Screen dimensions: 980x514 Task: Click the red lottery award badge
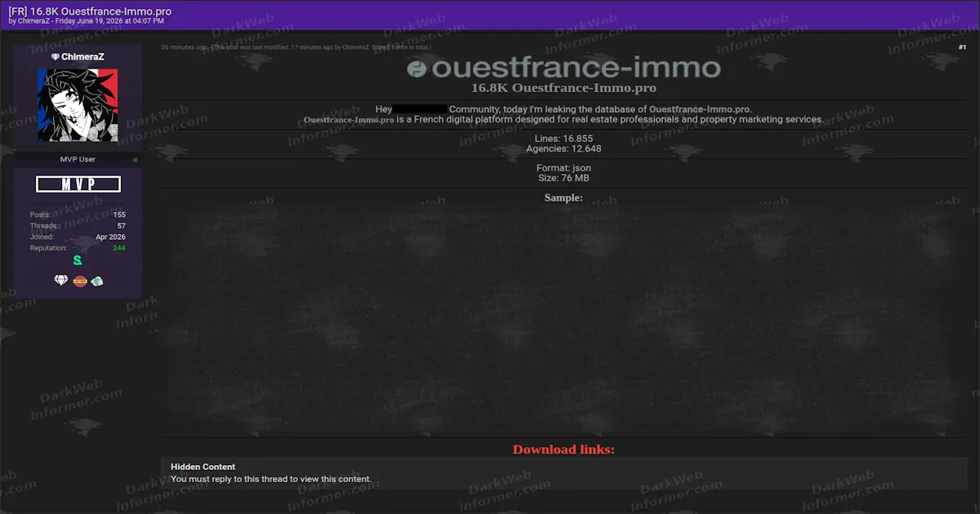(80, 281)
